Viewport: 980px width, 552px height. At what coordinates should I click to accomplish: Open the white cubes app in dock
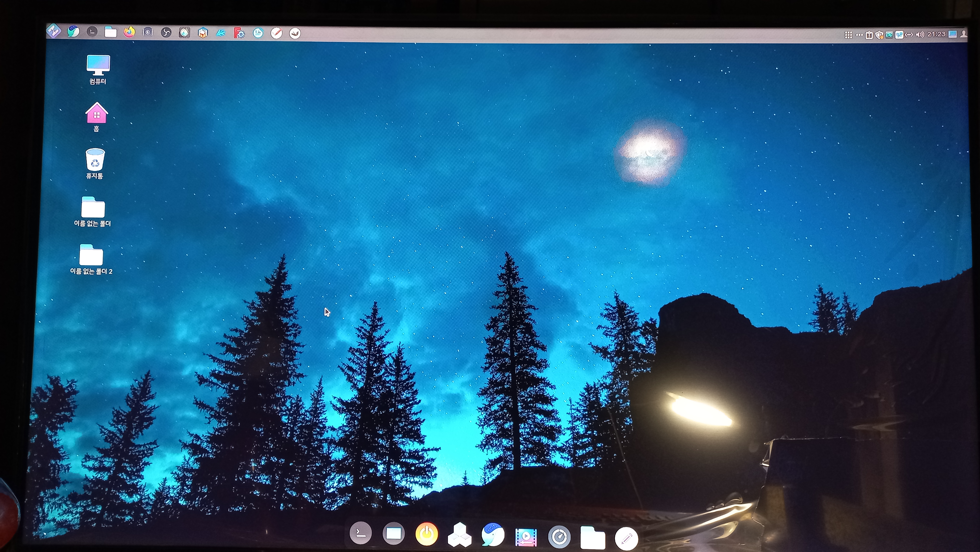coord(459,534)
